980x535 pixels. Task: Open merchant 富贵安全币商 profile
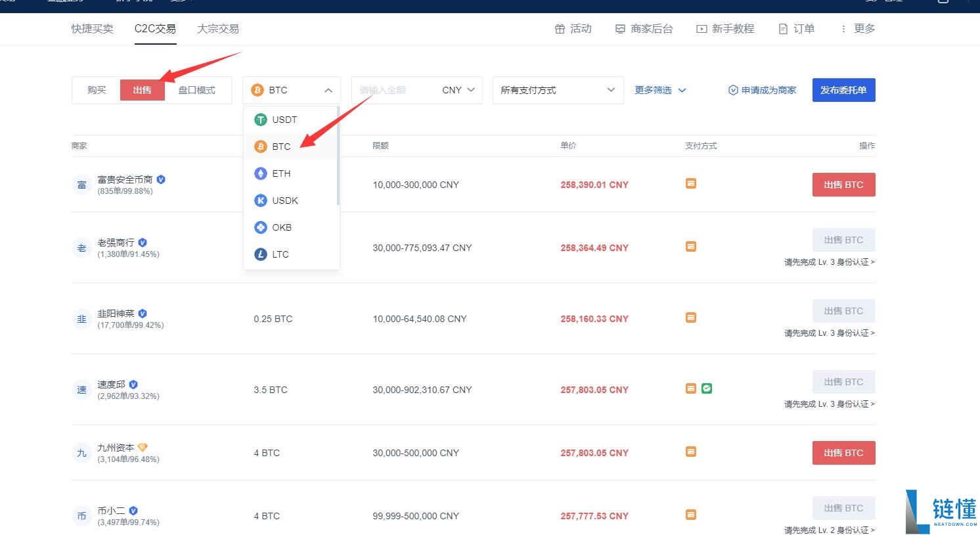[125, 179]
